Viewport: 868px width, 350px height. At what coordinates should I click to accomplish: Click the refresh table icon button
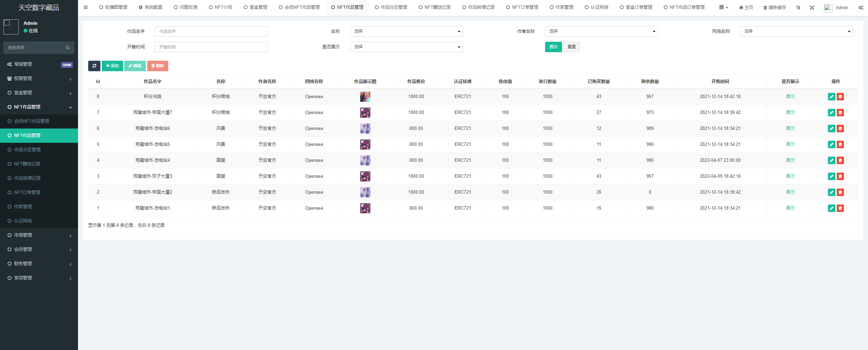(x=94, y=66)
